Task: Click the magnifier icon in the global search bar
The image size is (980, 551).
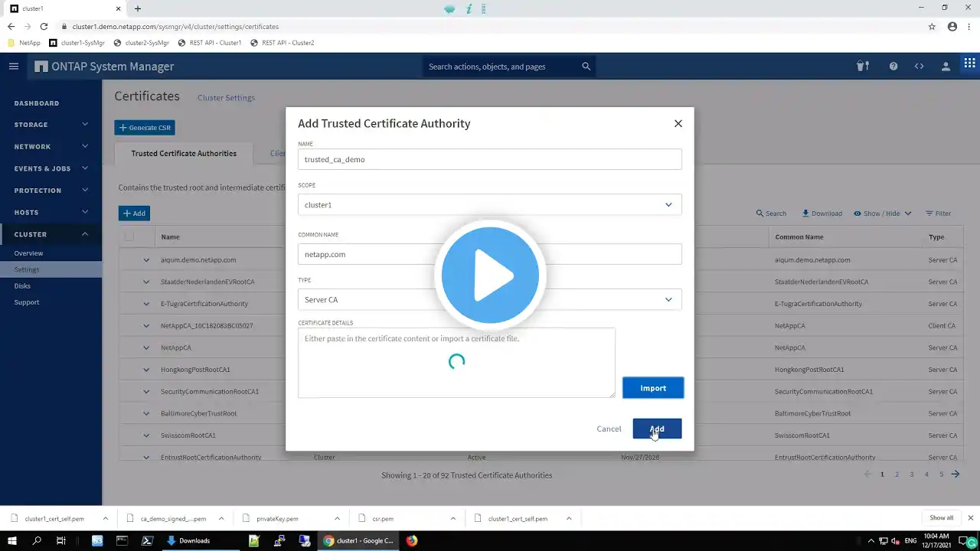Action: click(x=586, y=67)
